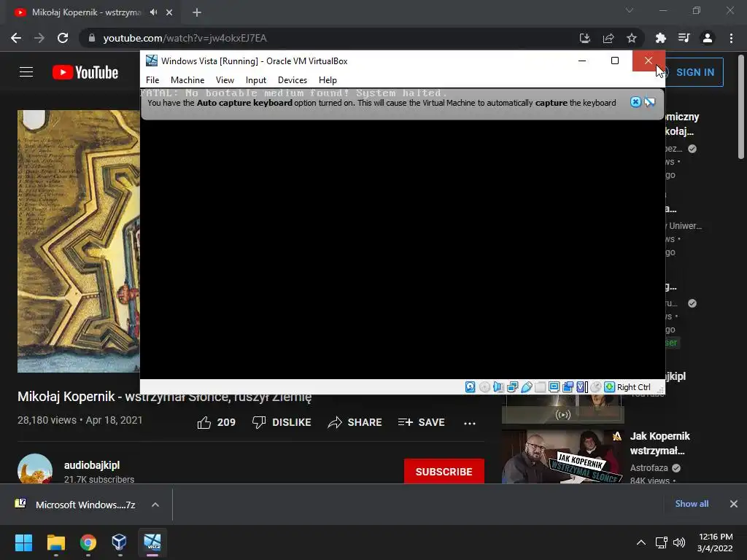Click SUBSCRIBE to audiobajkipl

click(x=444, y=472)
